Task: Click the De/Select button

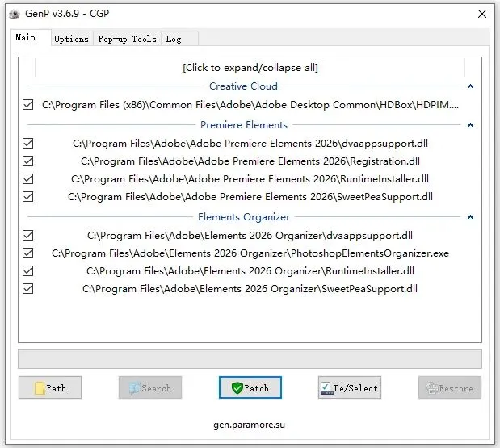Action: point(350,387)
